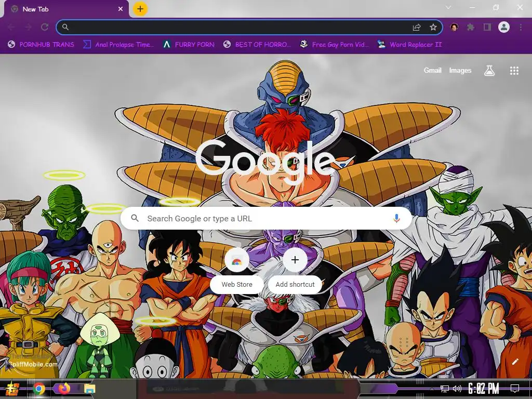Screen dimensions: 532x399
Task: Click the Add shortcut tile
Action: point(295,270)
